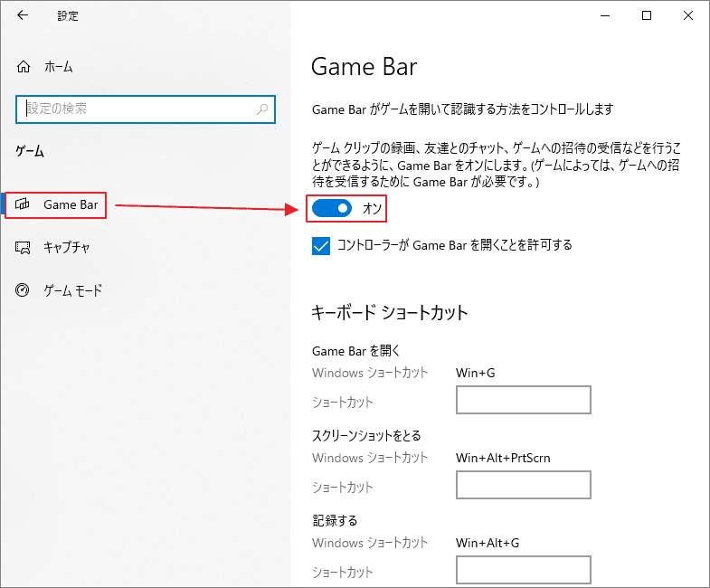Click shortcut field for スクリーンショットをとる
The width and height of the screenshot is (710, 588).
pos(524,485)
